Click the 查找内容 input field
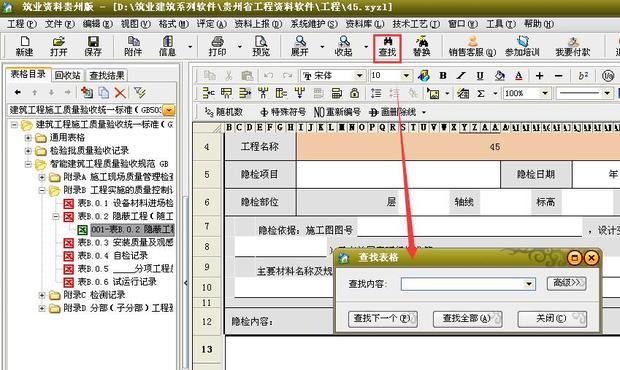Viewport: 620px width, 370px height. [468, 284]
